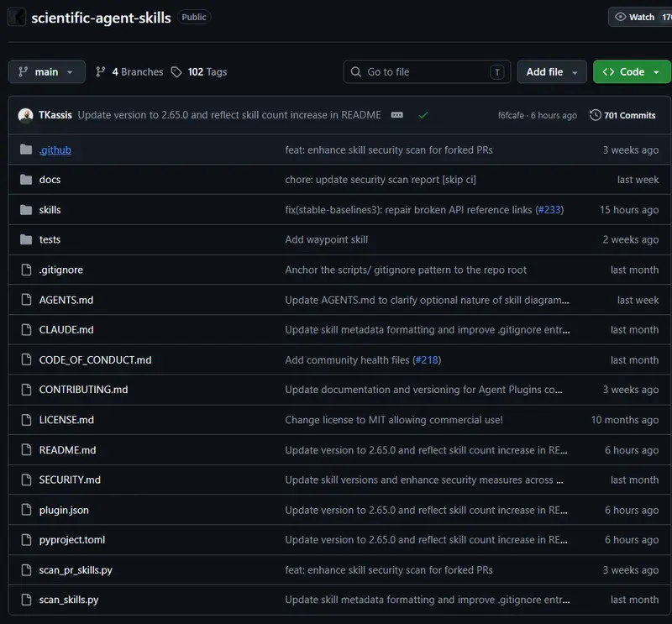Click the file icon next to AGENTS.md
Image resolution: width=672 pixels, height=624 pixels.
click(x=26, y=300)
